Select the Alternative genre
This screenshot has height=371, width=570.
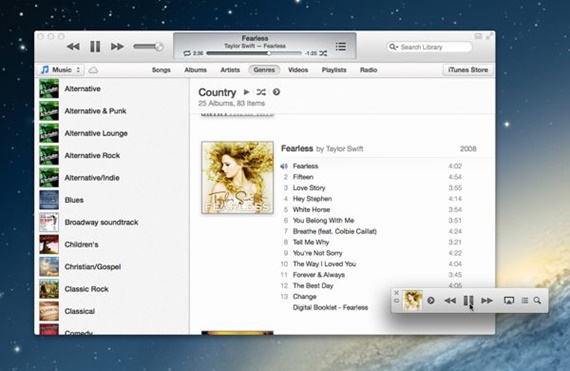[112, 89]
